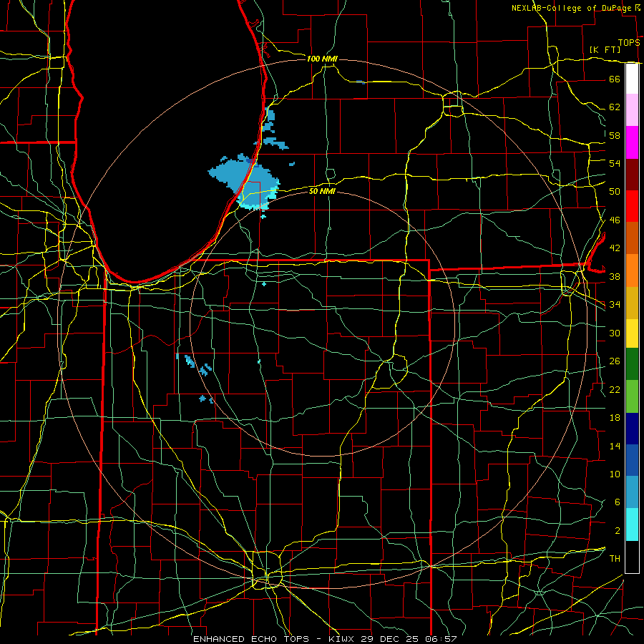Click the 6 scale label

[617, 502]
